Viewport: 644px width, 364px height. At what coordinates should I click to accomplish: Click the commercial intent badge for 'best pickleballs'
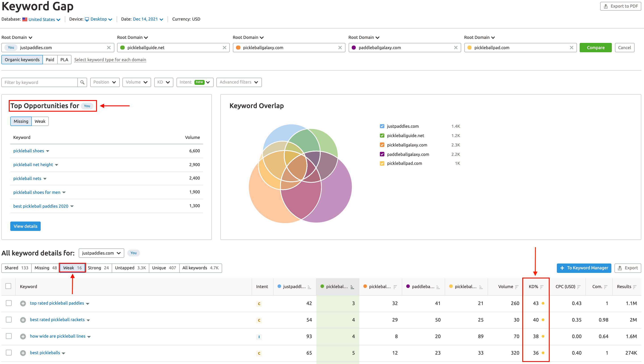click(259, 353)
